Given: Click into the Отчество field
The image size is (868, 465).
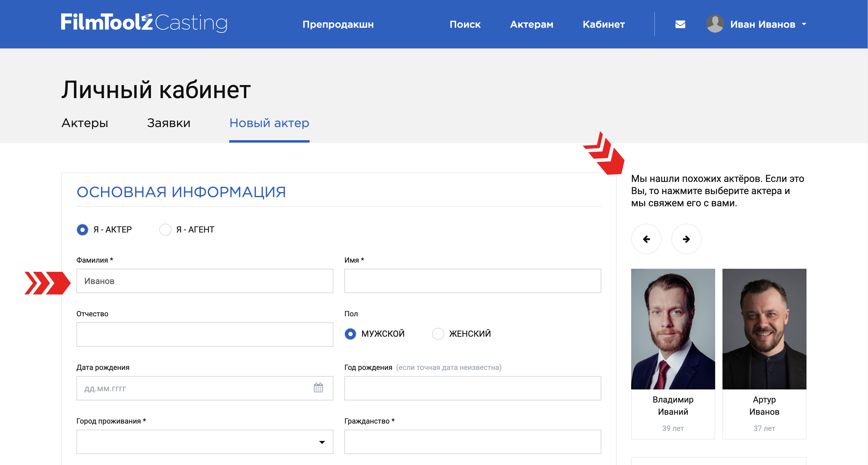Looking at the screenshot, I should 205,335.
